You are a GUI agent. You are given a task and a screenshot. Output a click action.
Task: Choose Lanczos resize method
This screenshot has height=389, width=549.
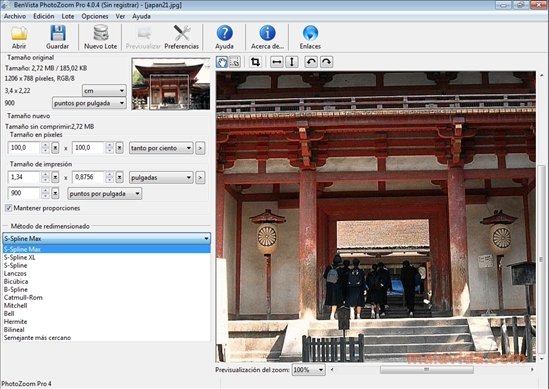pos(106,273)
